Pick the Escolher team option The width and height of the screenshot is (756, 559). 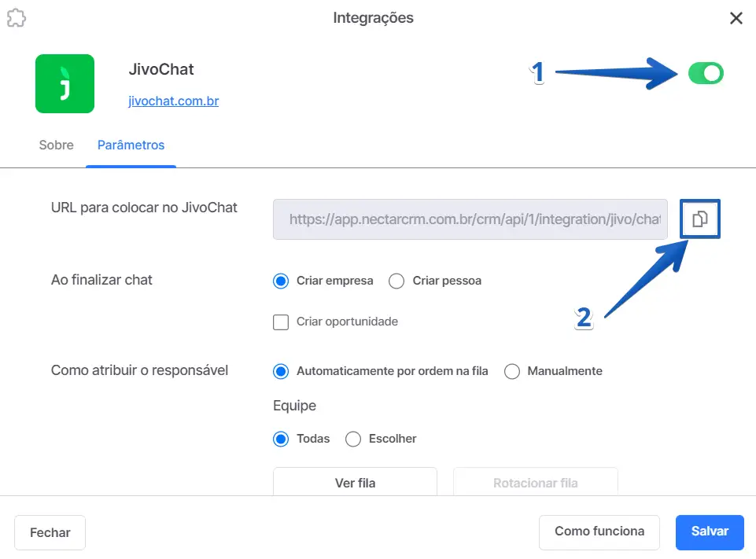point(353,439)
